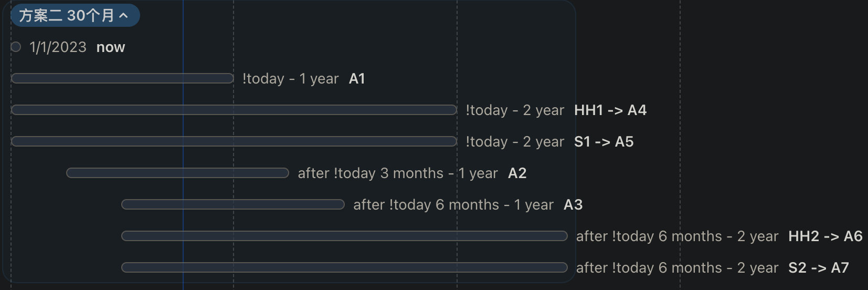
Task: Select the S1 -> A5 timeline bar
Action: (234, 142)
